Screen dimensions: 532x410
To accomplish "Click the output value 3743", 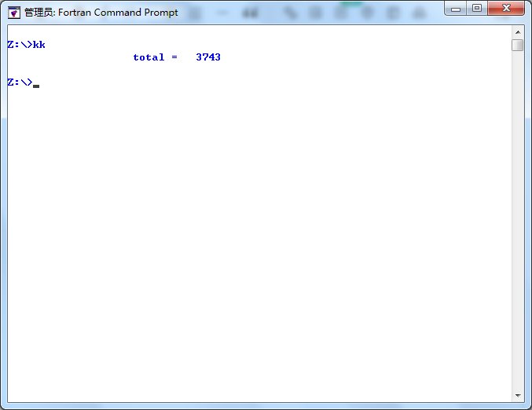I will point(208,57).
